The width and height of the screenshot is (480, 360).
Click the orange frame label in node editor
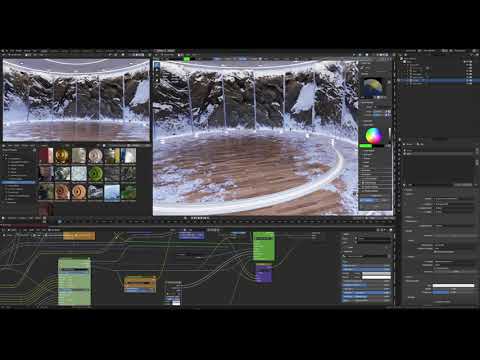point(79,236)
